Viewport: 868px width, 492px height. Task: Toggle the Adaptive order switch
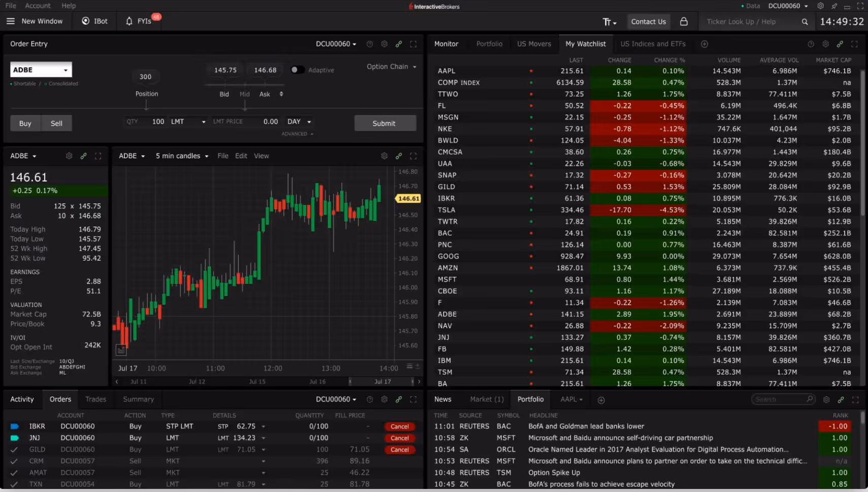pyautogui.click(x=297, y=70)
